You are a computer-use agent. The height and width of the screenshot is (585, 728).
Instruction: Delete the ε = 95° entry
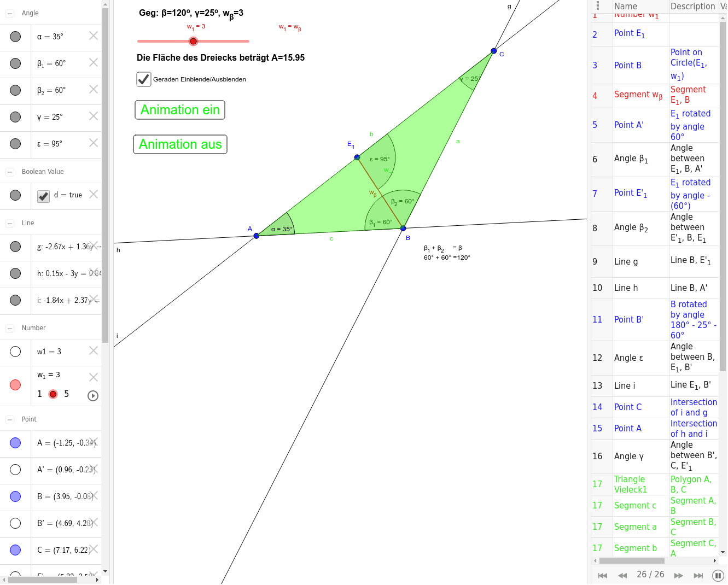pos(94,143)
